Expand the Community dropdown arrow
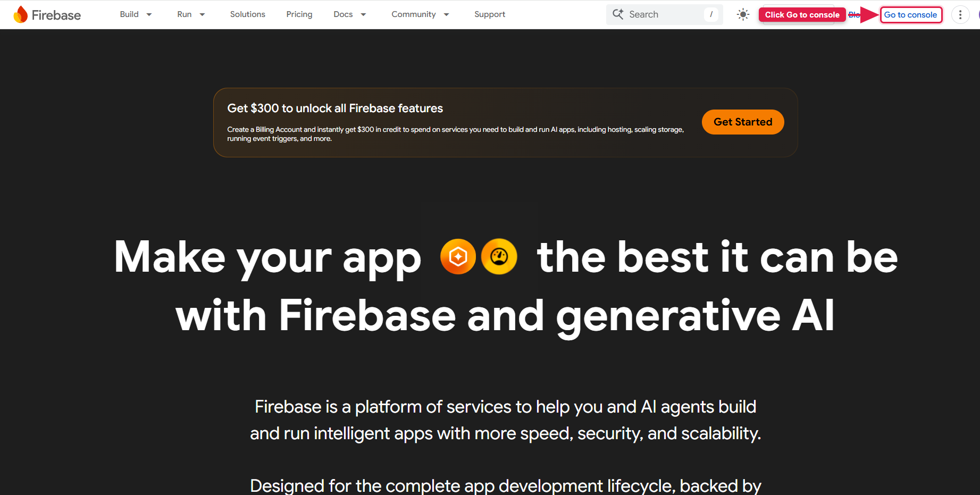 click(x=447, y=14)
